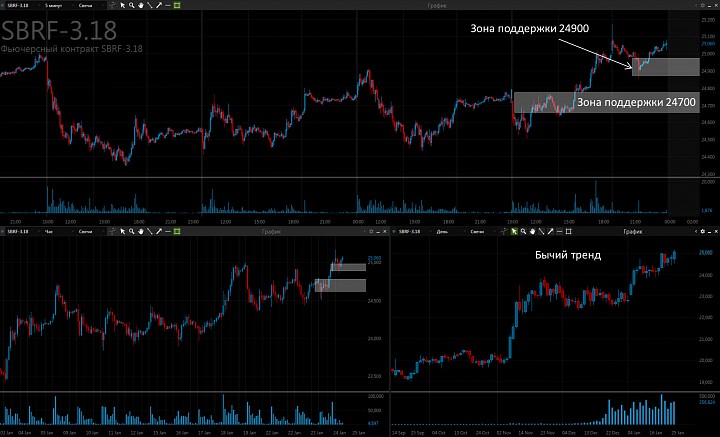Select horizontal line tool in daily chart
The width and height of the screenshot is (720, 437).
click(x=559, y=231)
